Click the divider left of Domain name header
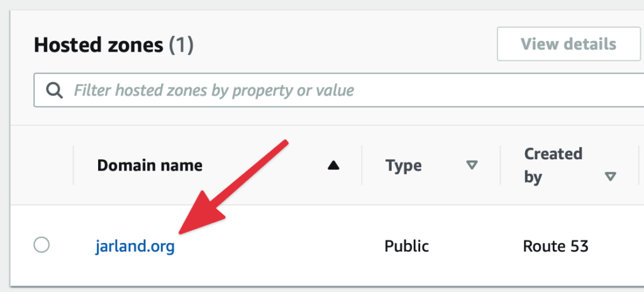 pyautogui.click(x=74, y=166)
